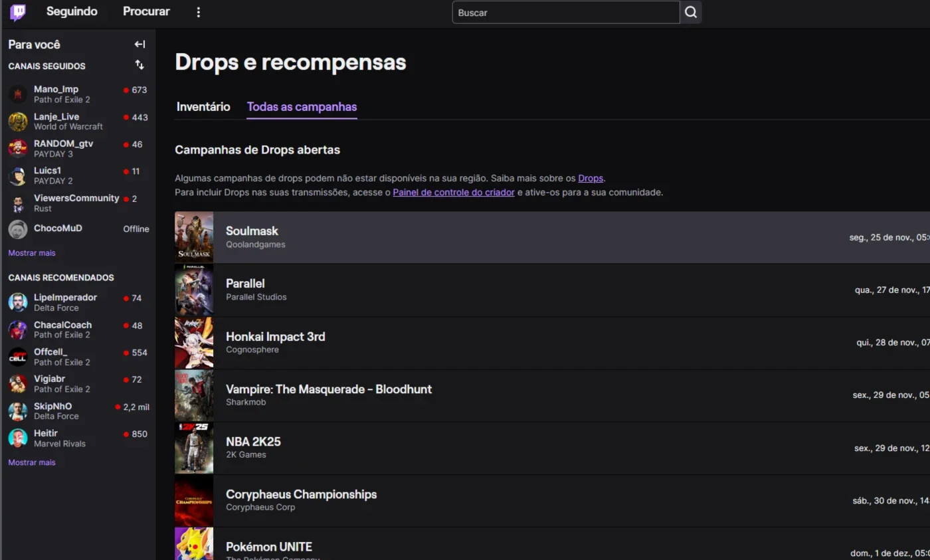This screenshot has height=560, width=930.
Task: Open ViewersCommunity channel avatar
Action: tap(18, 203)
